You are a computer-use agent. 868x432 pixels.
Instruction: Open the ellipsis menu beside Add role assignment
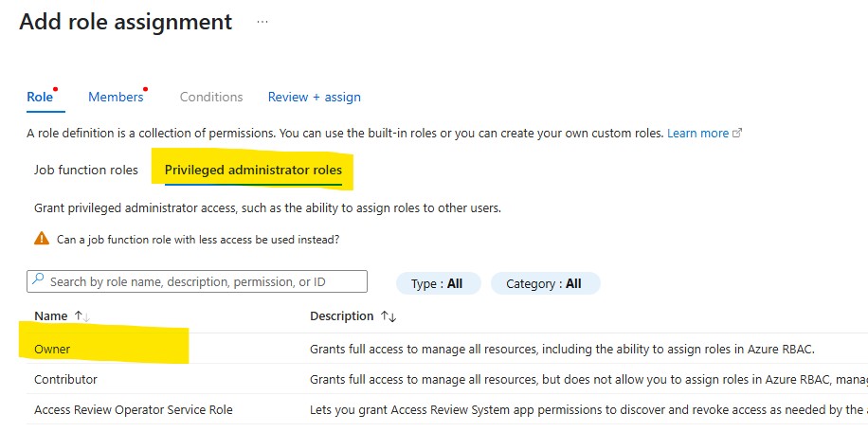[x=262, y=22]
